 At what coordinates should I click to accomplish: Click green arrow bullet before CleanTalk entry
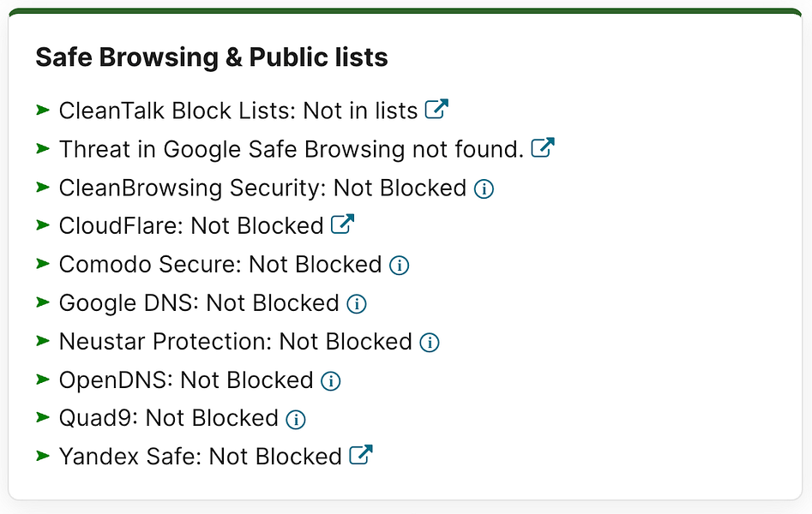coord(43,110)
